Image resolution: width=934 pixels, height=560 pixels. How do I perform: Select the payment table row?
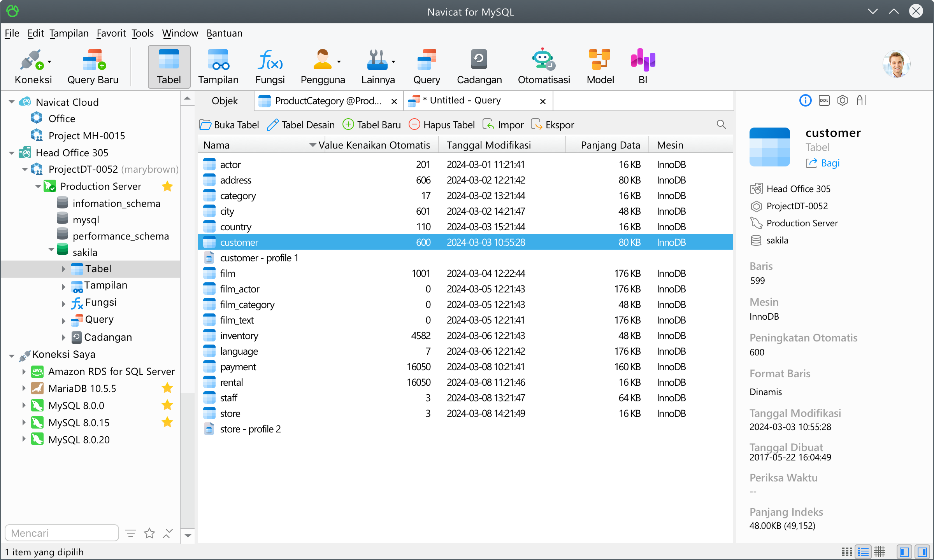click(465, 367)
